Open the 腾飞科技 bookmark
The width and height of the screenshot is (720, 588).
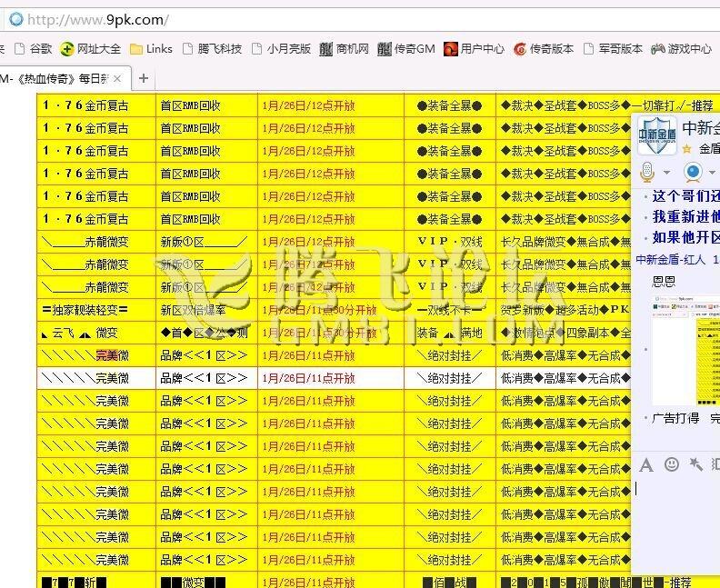pyautogui.click(x=212, y=49)
